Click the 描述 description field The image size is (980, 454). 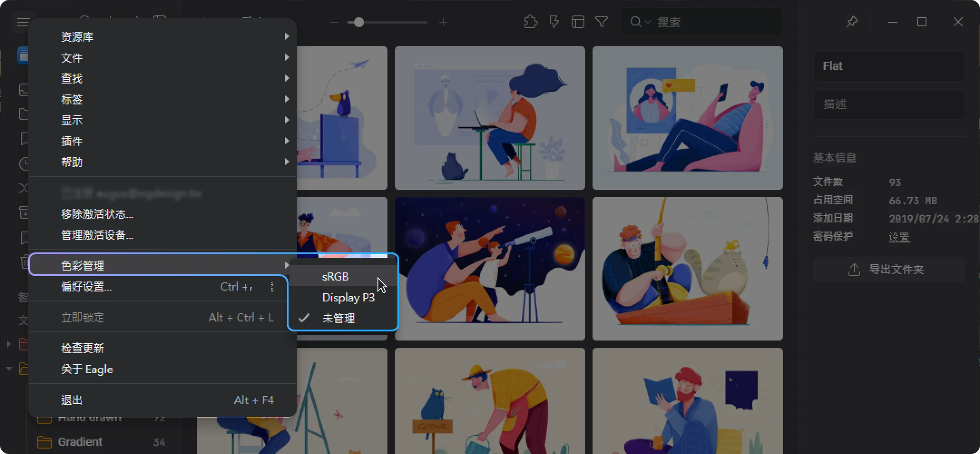(889, 104)
